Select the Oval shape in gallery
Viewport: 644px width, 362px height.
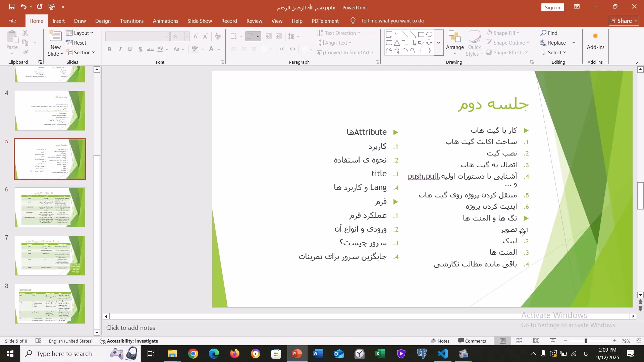click(x=430, y=35)
